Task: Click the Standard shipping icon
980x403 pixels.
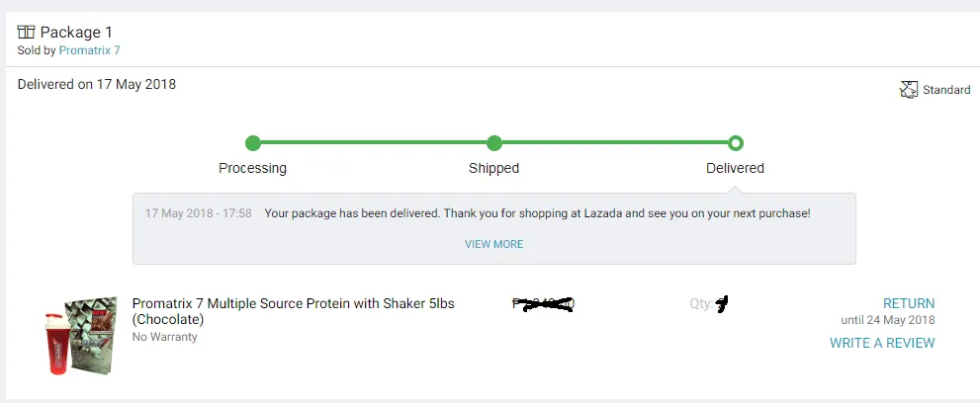Action: pyautogui.click(x=908, y=90)
